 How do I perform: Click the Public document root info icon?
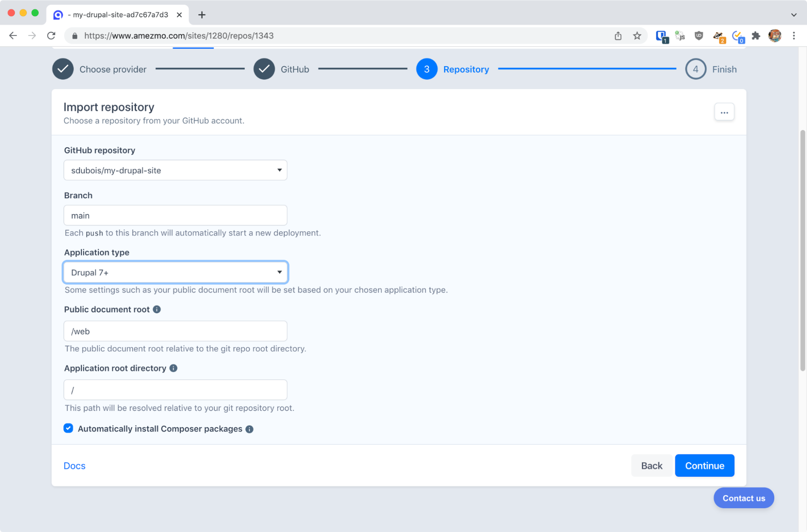157,310
